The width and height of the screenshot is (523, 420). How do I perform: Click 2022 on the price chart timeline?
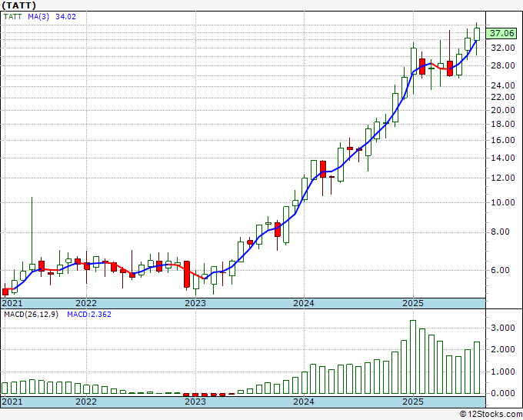tap(86, 303)
